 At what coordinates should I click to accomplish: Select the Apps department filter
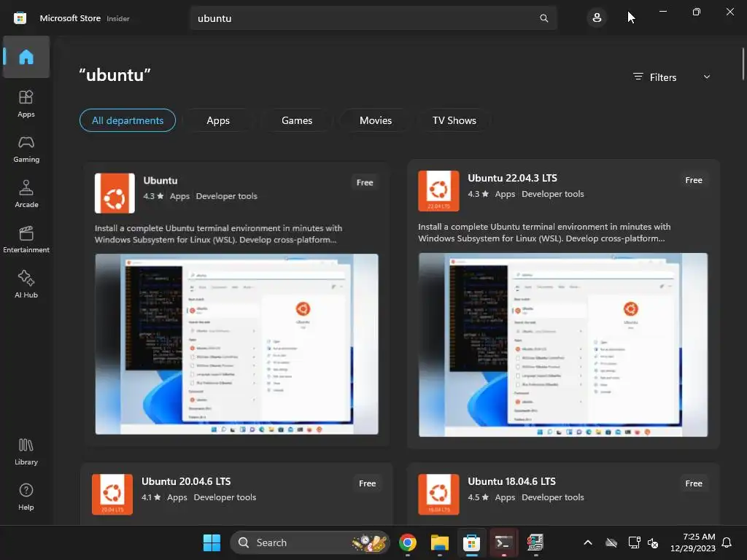(217, 120)
